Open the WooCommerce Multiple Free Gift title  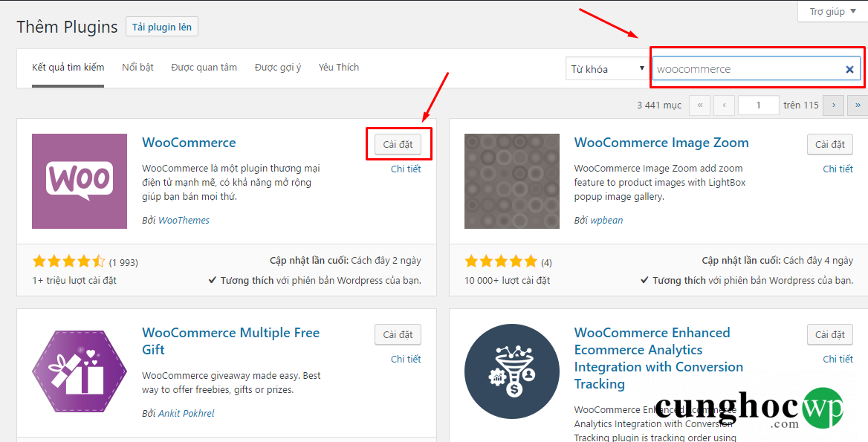(231, 341)
